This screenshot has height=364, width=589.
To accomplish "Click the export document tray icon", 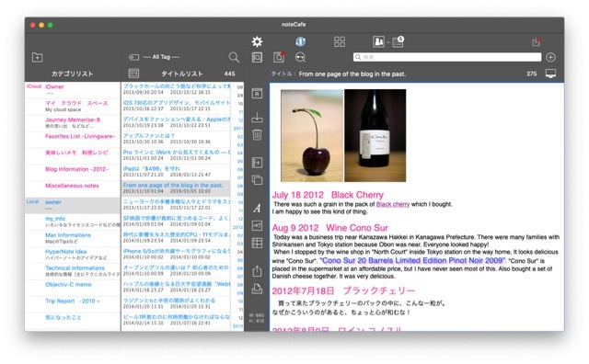I will 257,289.
